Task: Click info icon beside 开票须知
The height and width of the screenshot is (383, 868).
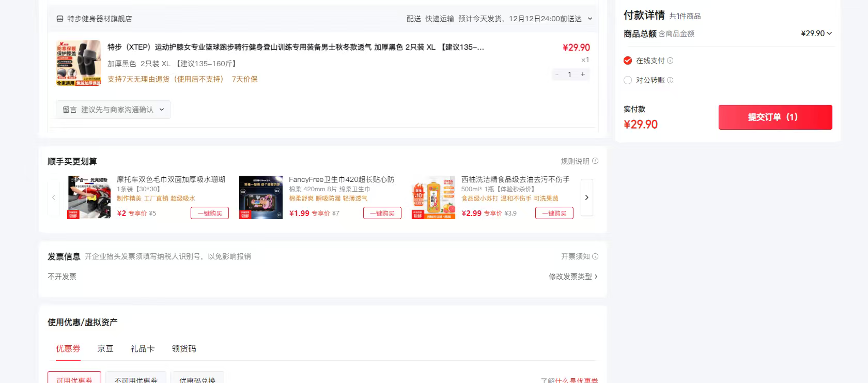Action: point(595,256)
